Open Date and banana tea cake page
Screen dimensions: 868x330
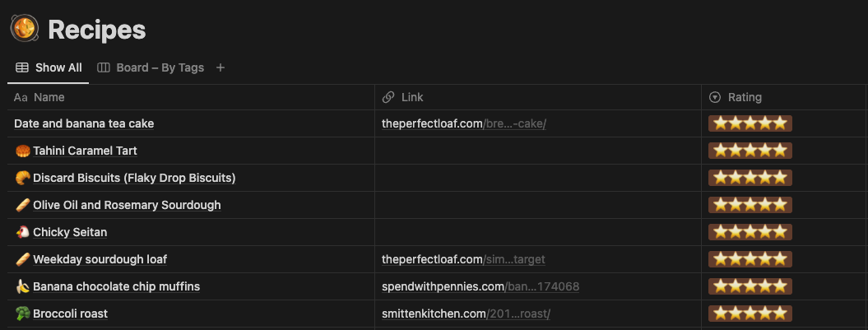[84, 123]
